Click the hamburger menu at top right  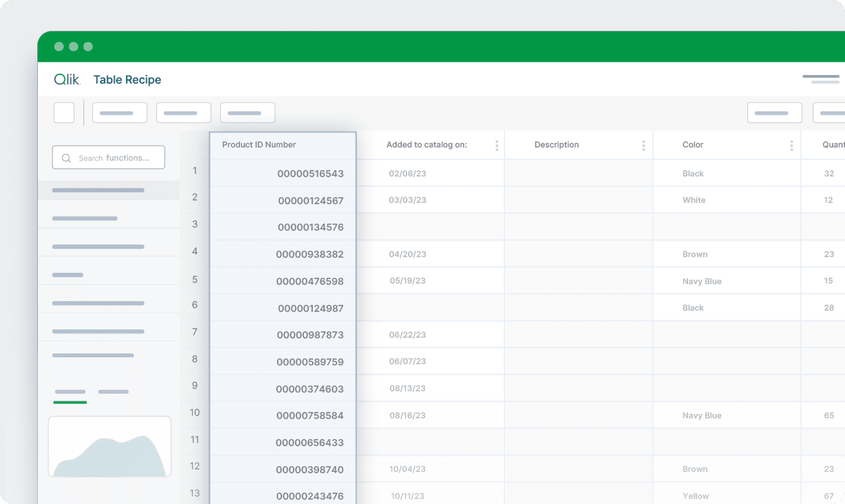click(x=821, y=79)
